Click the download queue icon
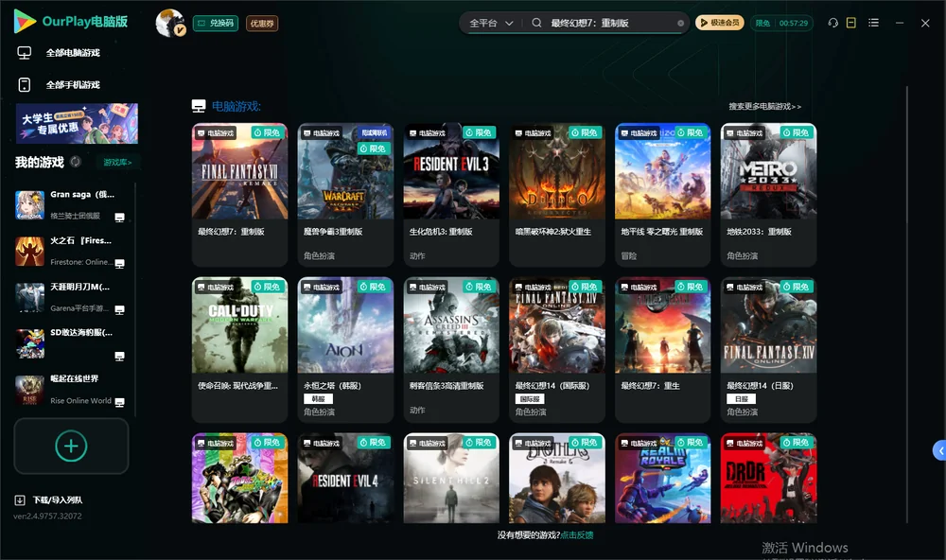Viewport: 946px width, 560px height. (20, 500)
